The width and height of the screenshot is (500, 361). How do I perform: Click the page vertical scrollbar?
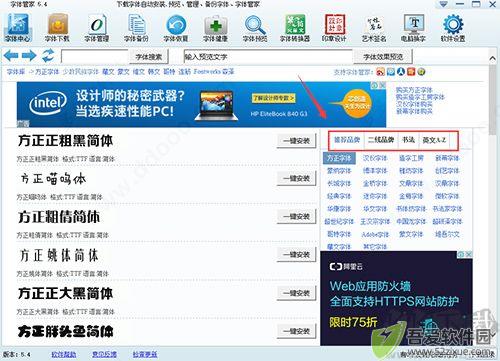492,100
